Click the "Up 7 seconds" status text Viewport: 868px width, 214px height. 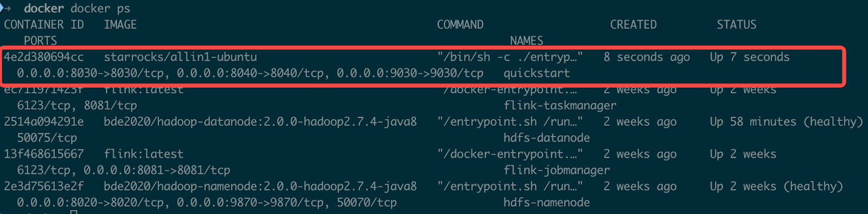coord(750,57)
